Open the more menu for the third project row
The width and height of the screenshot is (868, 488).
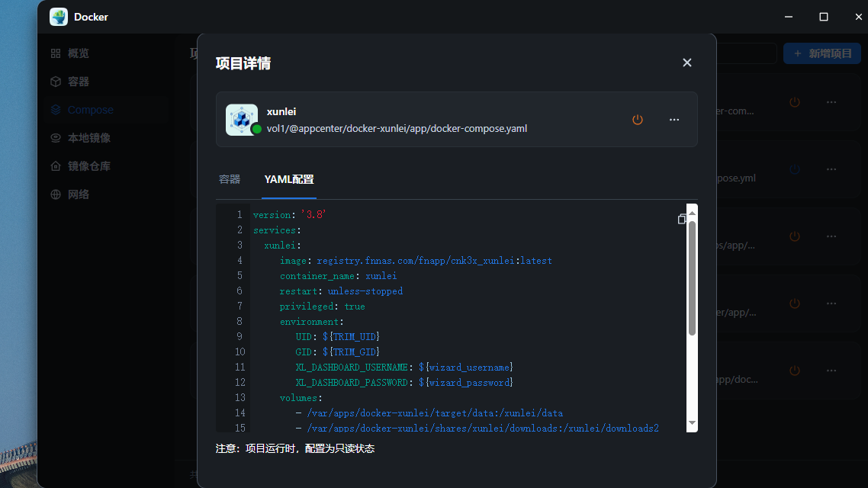831,236
